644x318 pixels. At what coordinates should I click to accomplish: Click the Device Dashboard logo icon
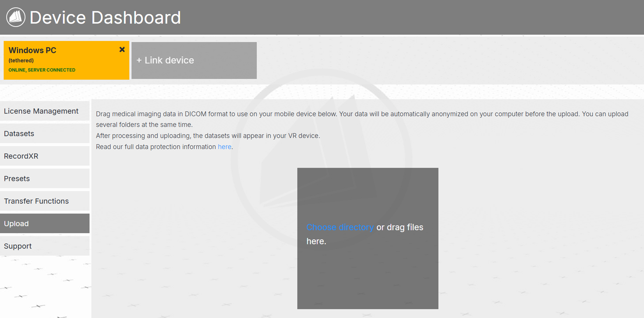point(16,17)
